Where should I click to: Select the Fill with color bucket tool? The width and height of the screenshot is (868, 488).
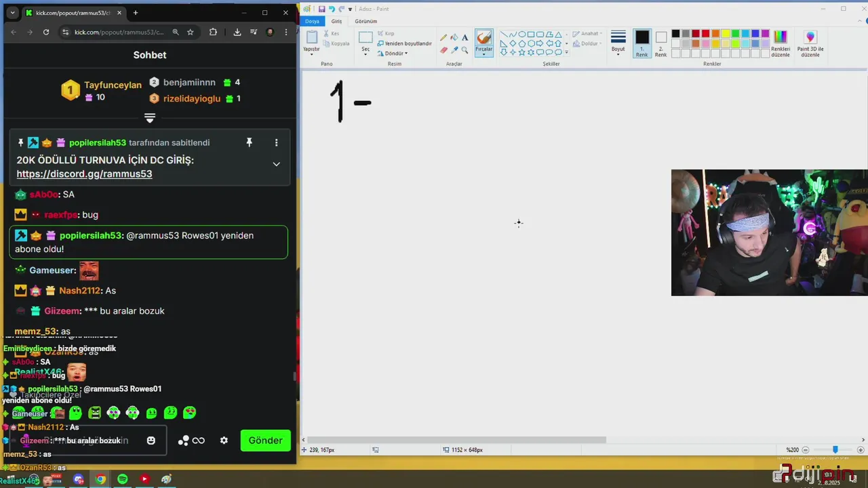click(454, 38)
